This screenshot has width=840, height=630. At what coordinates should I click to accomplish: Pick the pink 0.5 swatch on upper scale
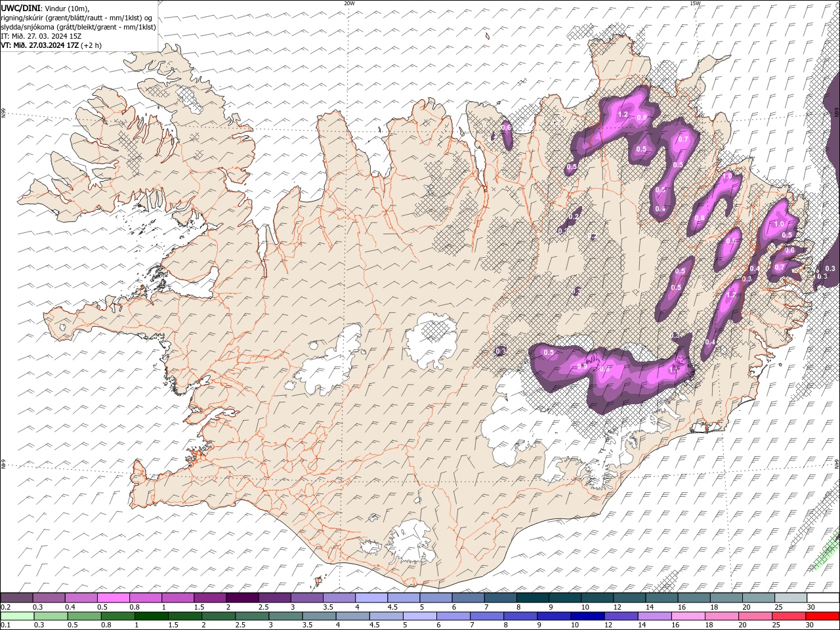coord(113,598)
